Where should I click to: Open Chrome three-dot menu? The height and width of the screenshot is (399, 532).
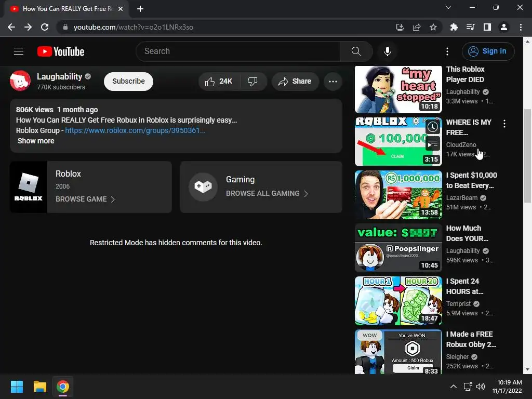[x=521, y=27]
